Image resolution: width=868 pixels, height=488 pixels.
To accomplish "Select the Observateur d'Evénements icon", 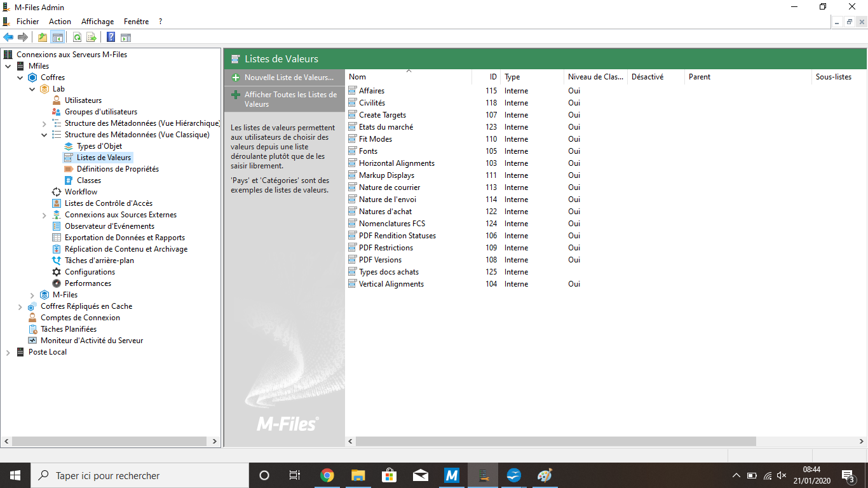I will point(57,226).
